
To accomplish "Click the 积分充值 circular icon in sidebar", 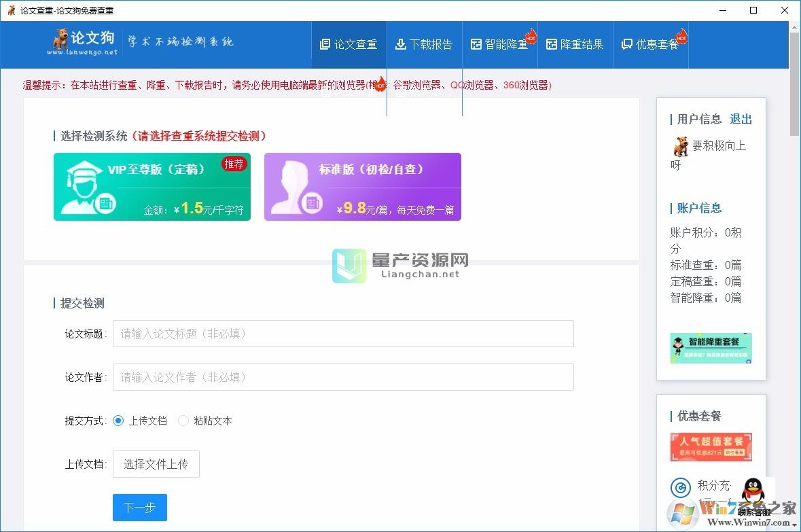I will pos(680,487).
